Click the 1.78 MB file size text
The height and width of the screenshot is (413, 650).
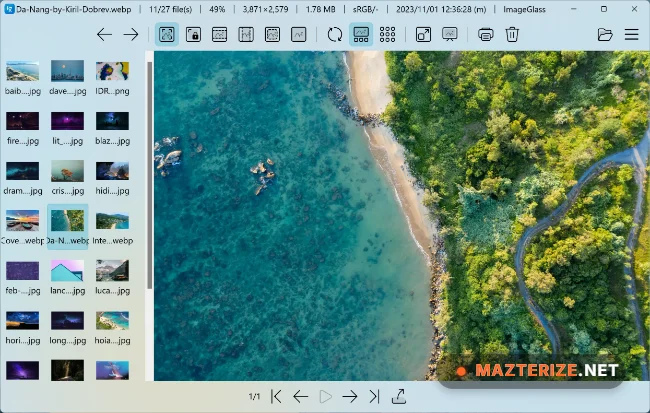[320, 9]
